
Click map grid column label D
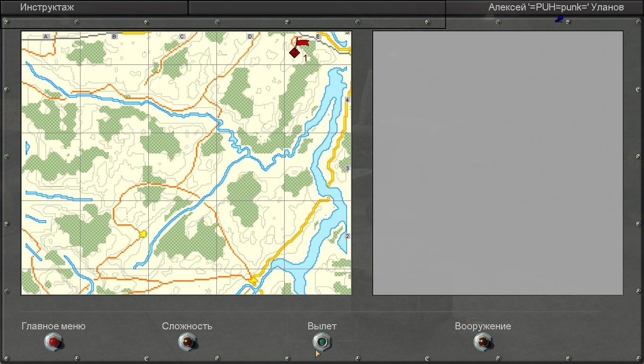[250, 36]
